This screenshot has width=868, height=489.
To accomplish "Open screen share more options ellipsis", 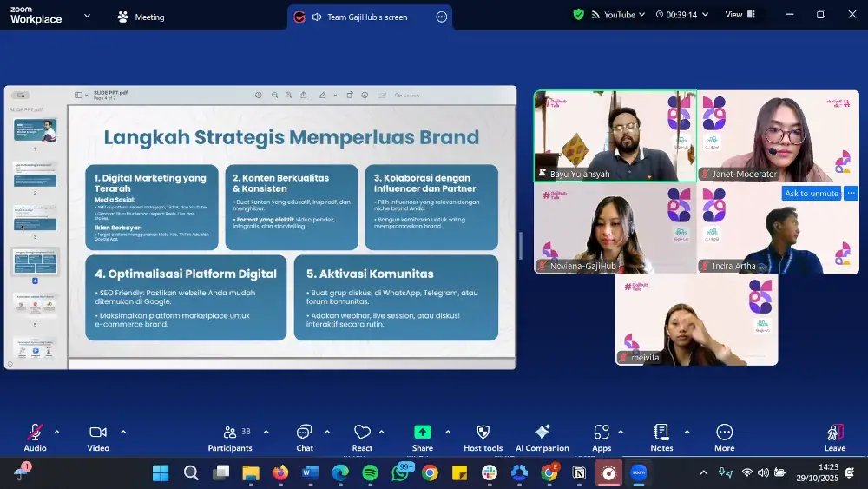I will [441, 17].
